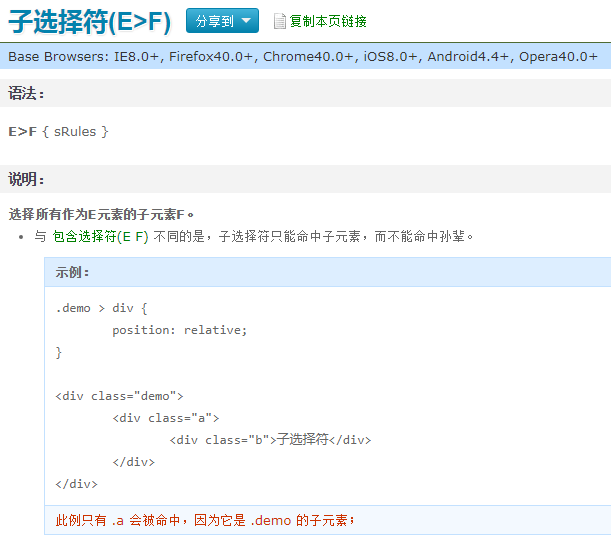
Task: Click the document icon beside 复制本页链接
Action: coord(280,21)
